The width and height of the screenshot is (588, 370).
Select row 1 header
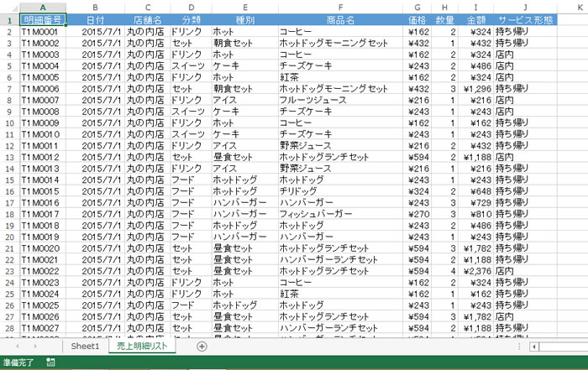9,20
